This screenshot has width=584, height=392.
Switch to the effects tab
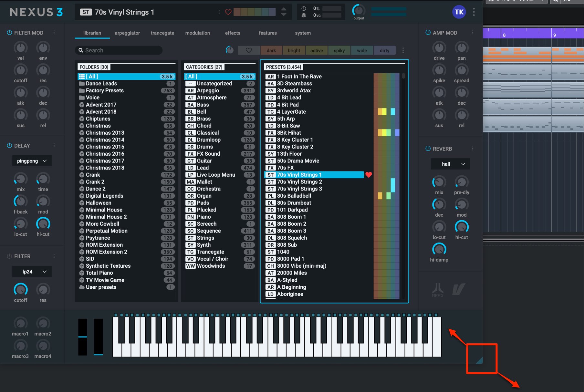233,33
